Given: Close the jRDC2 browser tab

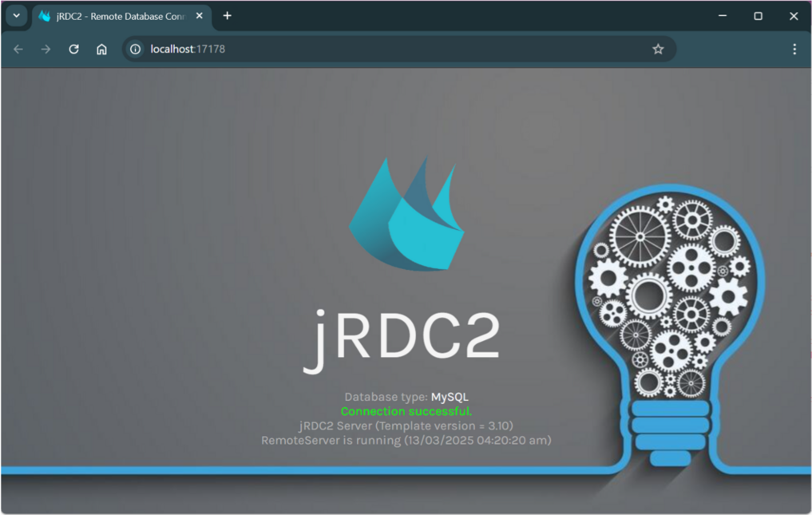Looking at the screenshot, I should tap(199, 16).
